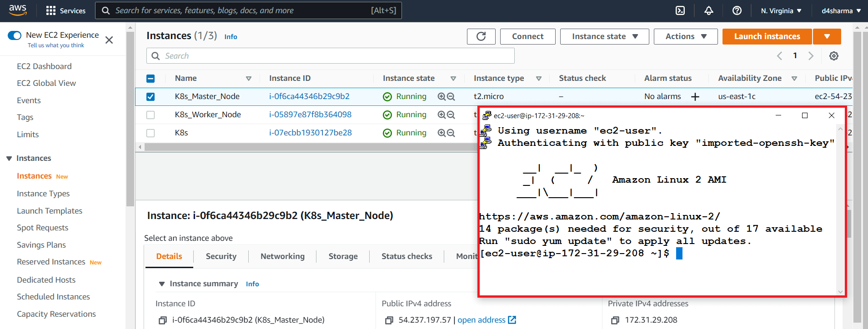Switch to the Networking tab

(x=282, y=256)
